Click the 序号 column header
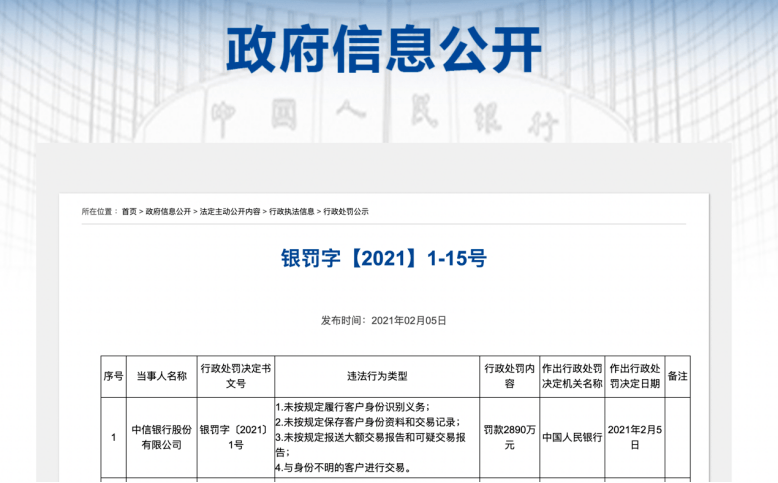This screenshot has height=483, width=778. tap(114, 376)
